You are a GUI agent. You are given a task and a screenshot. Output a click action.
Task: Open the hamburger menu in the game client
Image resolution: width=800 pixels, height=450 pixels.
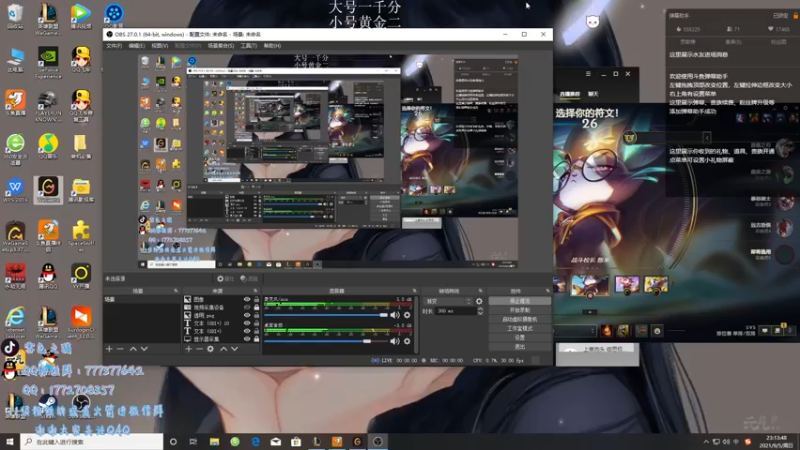coord(588,74)
